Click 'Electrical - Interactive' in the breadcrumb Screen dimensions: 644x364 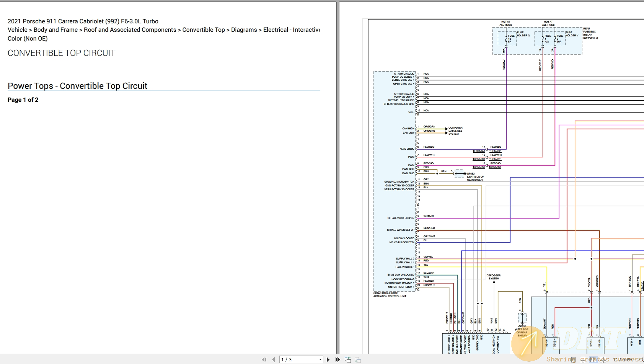point(292,30)
